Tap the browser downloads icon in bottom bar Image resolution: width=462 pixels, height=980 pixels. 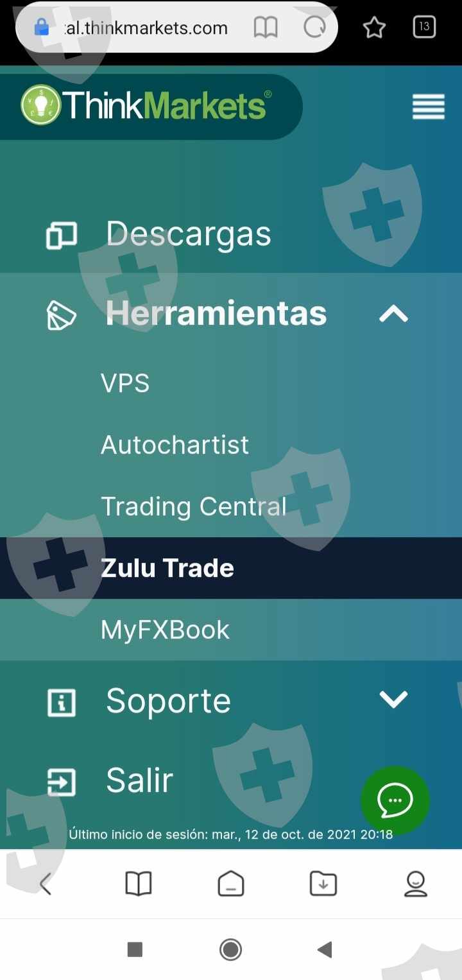(323, 884)
